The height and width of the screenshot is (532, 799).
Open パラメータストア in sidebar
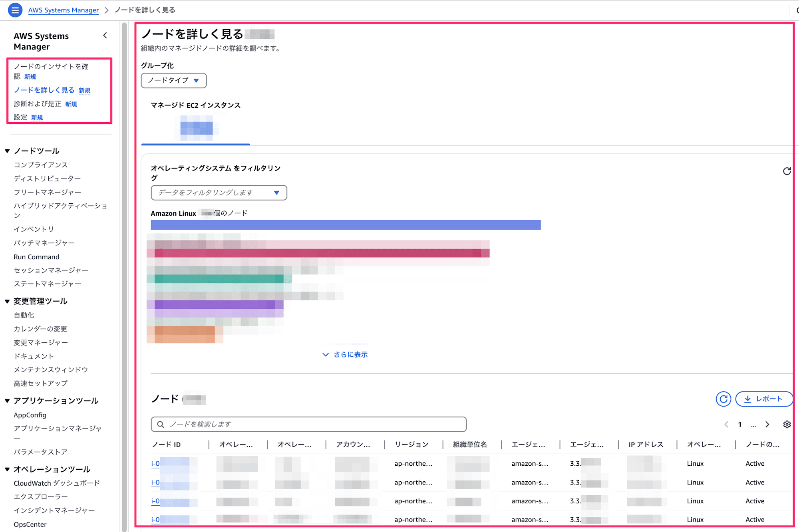click(40, 452)
